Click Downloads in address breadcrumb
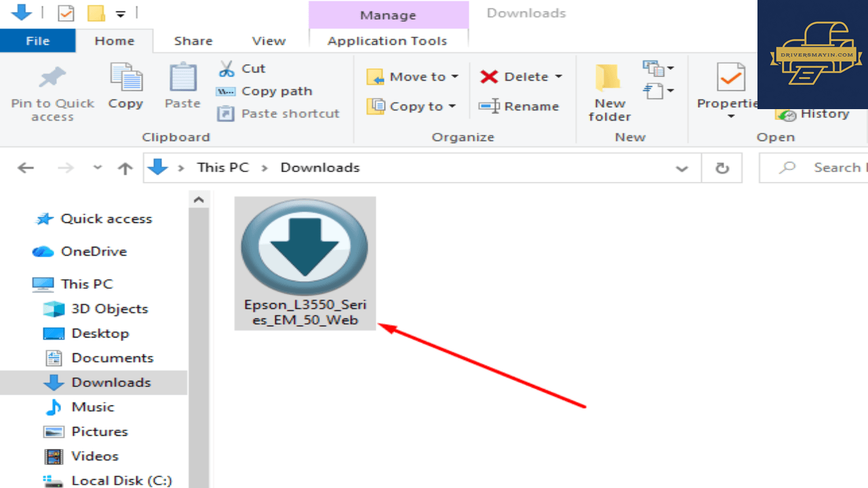 click(320, 167)
